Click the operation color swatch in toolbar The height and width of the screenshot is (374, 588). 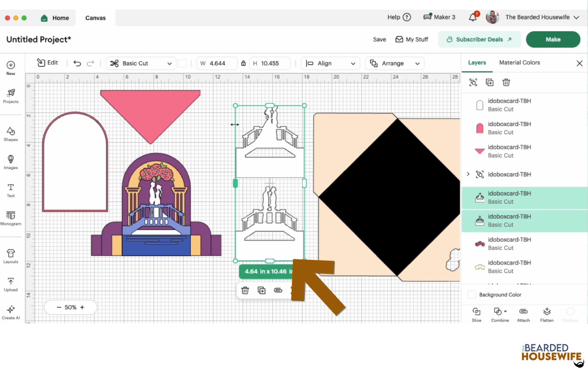[182, 63]
